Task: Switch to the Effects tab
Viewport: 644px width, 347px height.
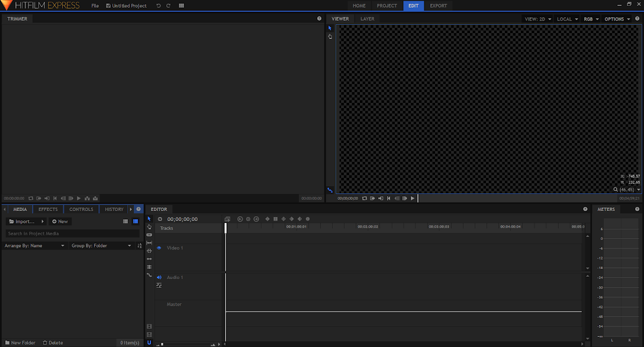Action: pos(48,209)
